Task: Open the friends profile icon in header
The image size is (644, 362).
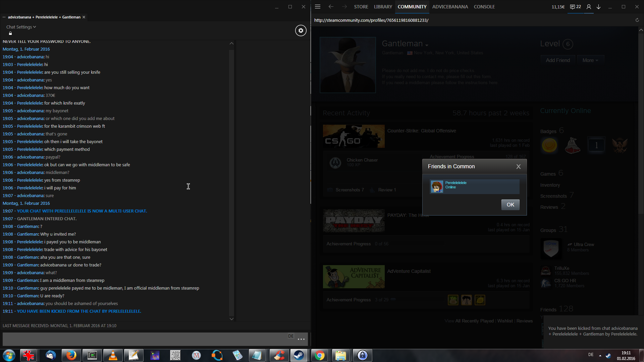Action: click(x=589, y=7)
